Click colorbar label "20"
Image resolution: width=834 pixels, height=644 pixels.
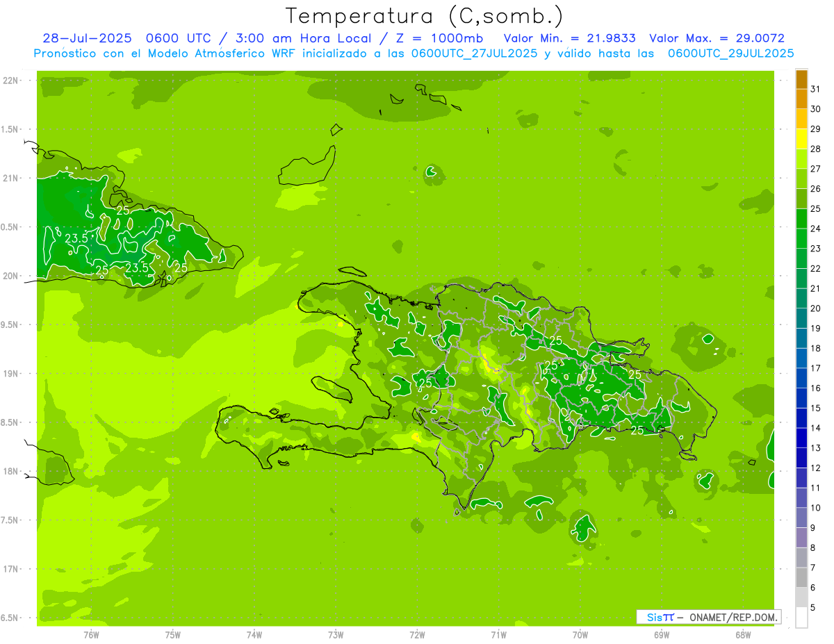pos(815,308)
